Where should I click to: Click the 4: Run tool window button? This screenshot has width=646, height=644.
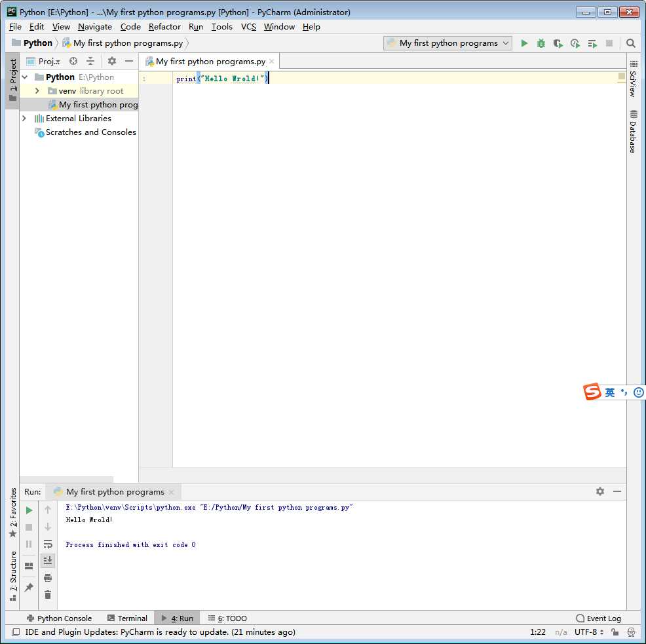click(177, 618)
